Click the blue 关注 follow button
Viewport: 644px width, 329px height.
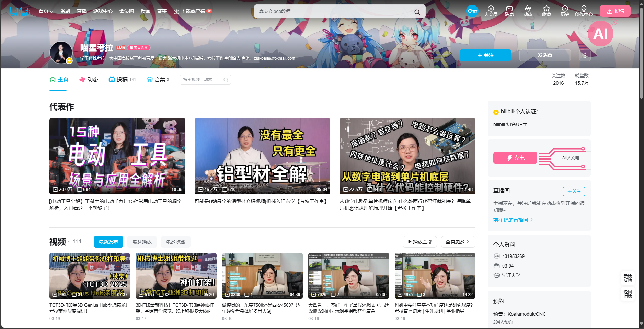(485, 55)
